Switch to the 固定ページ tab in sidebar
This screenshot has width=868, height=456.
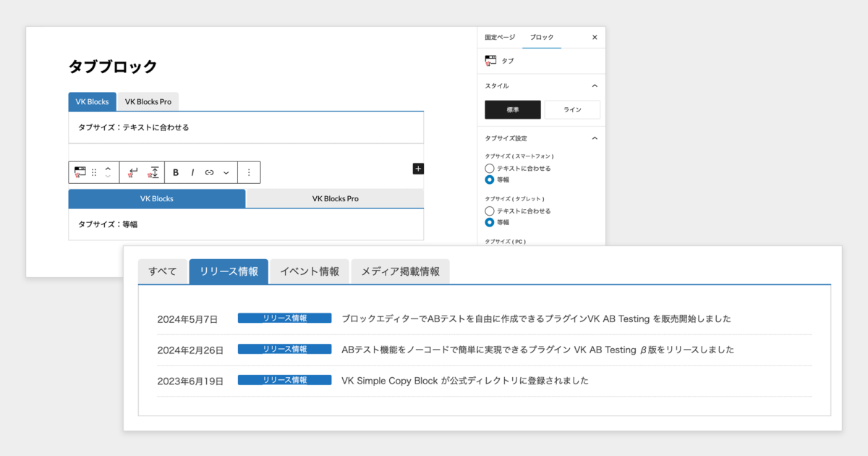[498, 37]
